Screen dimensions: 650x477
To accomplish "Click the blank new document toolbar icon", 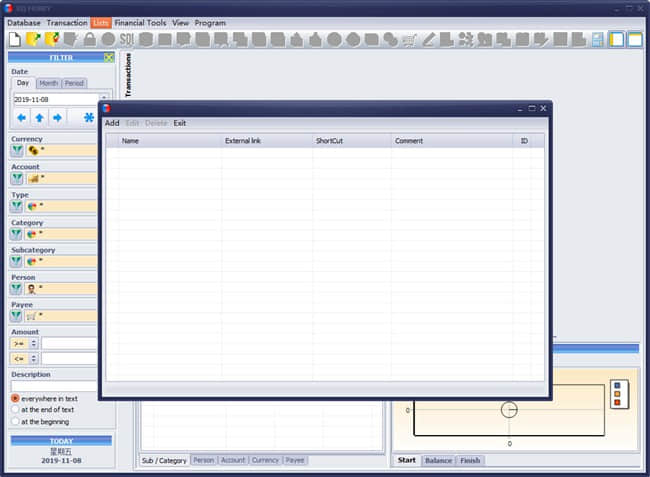I will click(x=15, y=40).
